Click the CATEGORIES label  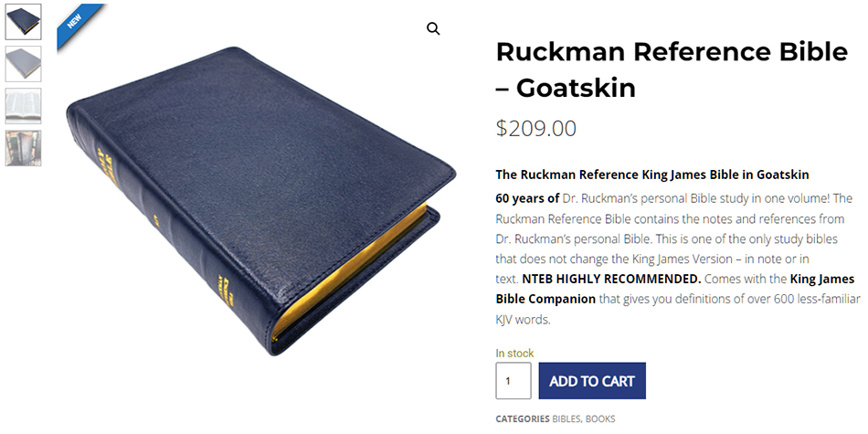(523, 419)
